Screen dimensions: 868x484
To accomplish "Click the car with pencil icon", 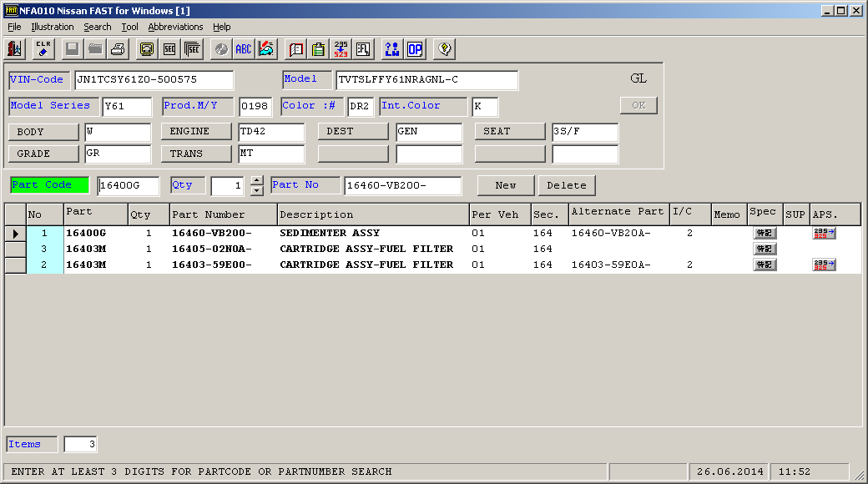I will click(266, 49).
